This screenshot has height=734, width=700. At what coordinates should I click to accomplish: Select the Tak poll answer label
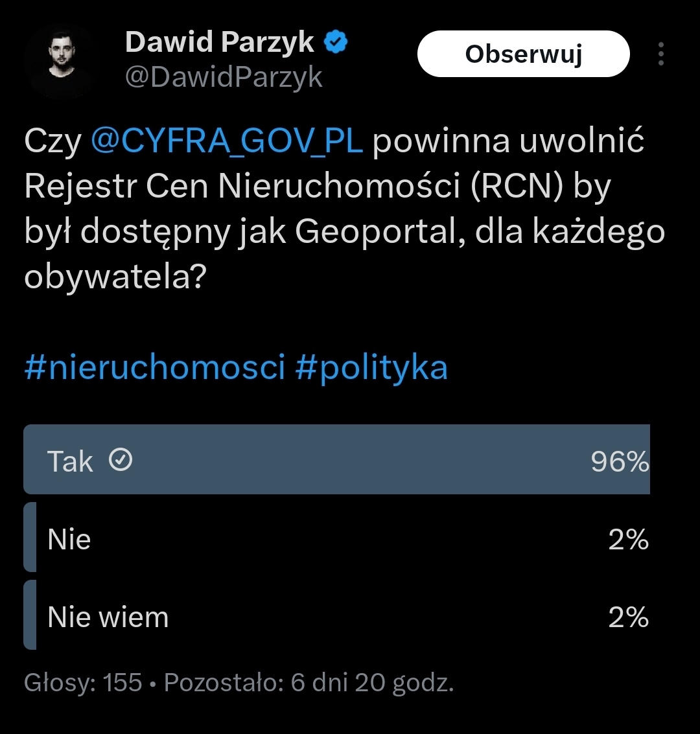(70, 461)
